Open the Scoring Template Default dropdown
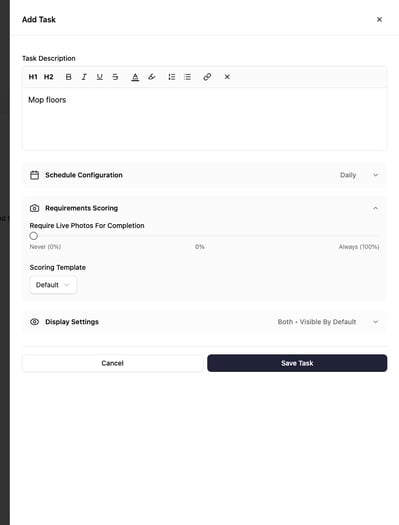399x525 pixels. (53, 285)
